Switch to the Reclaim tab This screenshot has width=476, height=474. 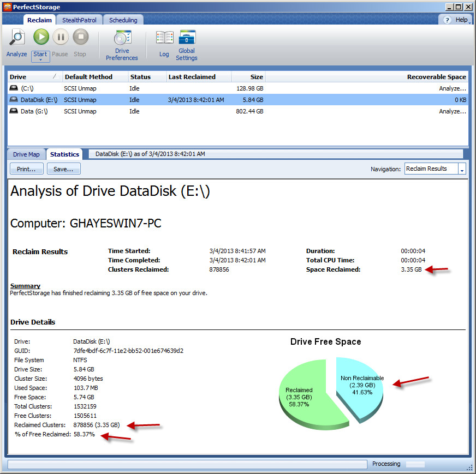click(39, 20)
